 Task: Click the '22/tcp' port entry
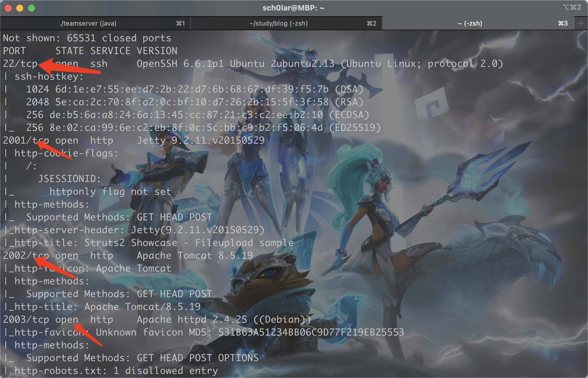[20, 64]
